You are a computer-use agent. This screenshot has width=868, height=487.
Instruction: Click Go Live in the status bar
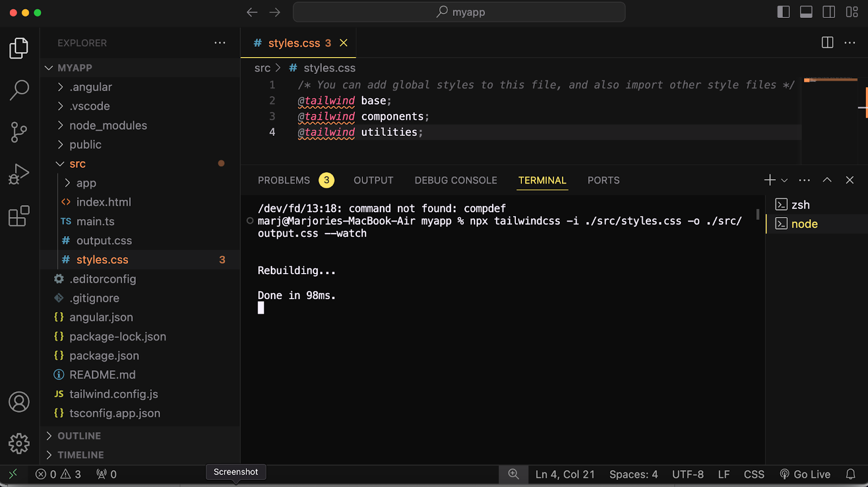pyautogui.click(x=805, y=474)
